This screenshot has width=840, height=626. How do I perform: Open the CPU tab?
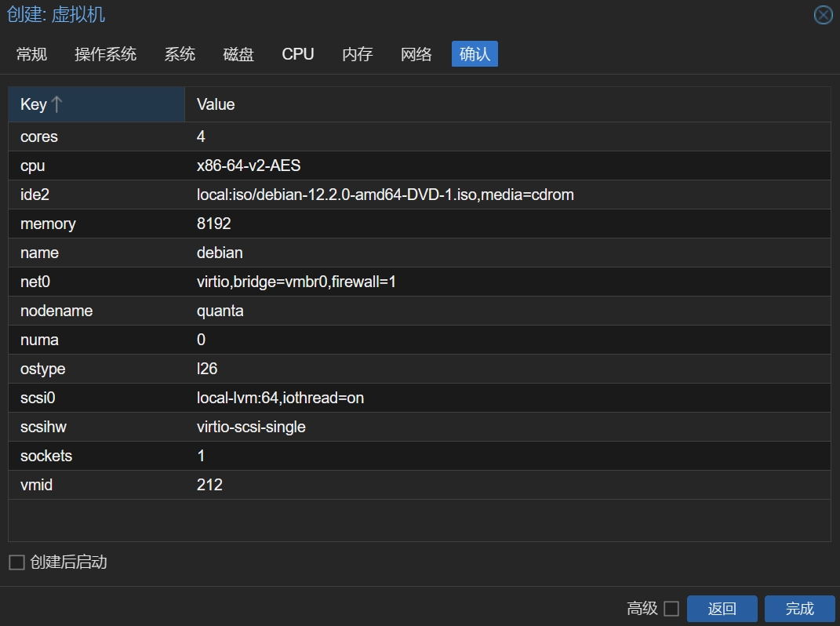(x=298, y=54)
